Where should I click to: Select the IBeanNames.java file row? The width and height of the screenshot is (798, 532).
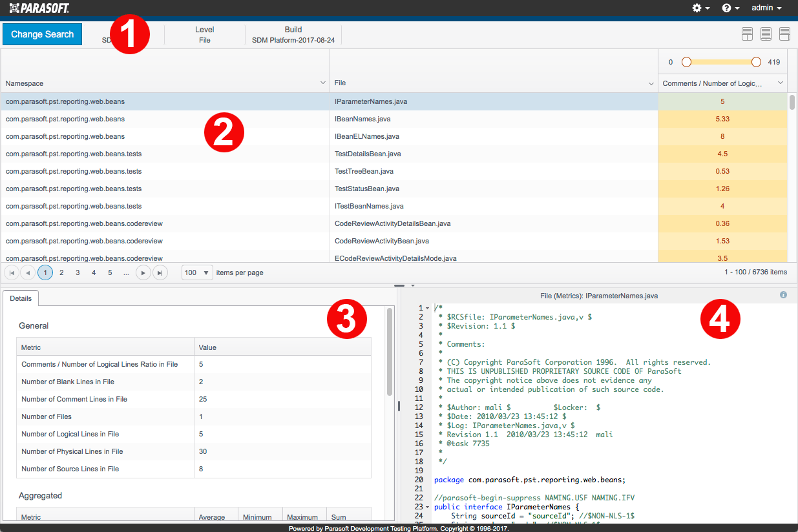pos(362,119)
